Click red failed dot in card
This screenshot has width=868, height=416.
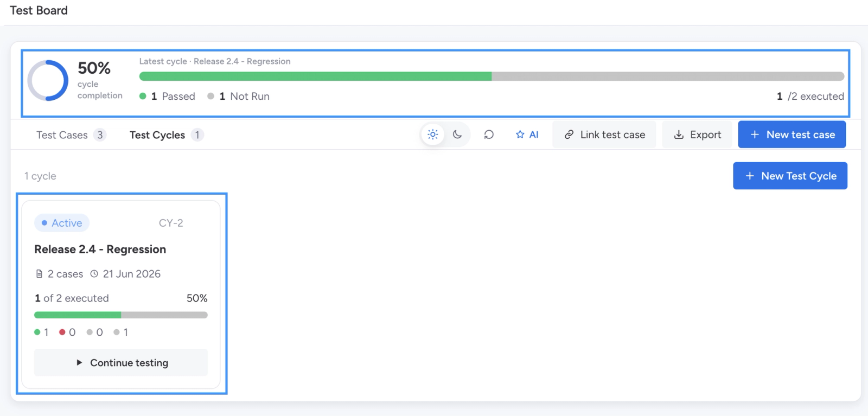point(62,332)
